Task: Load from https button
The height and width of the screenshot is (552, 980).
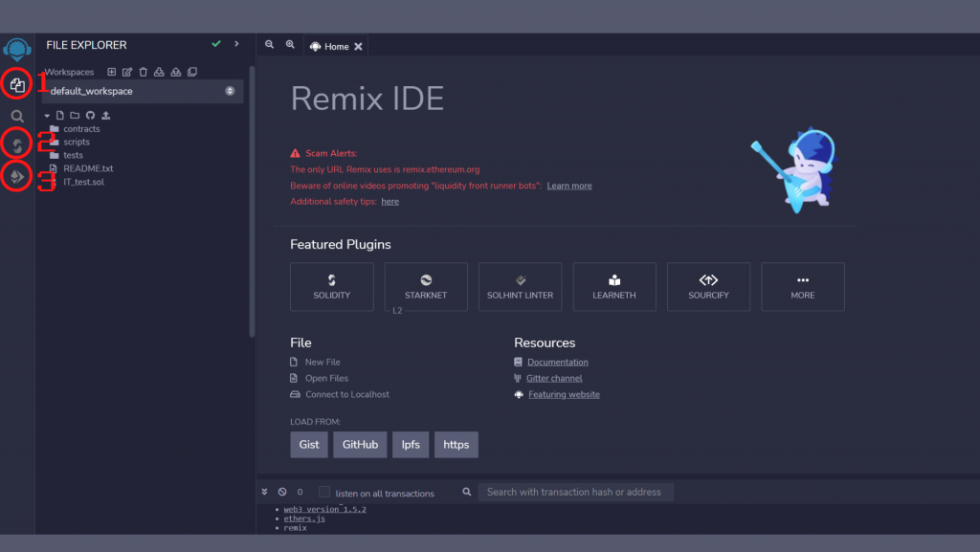Action: tap(457, 445)
